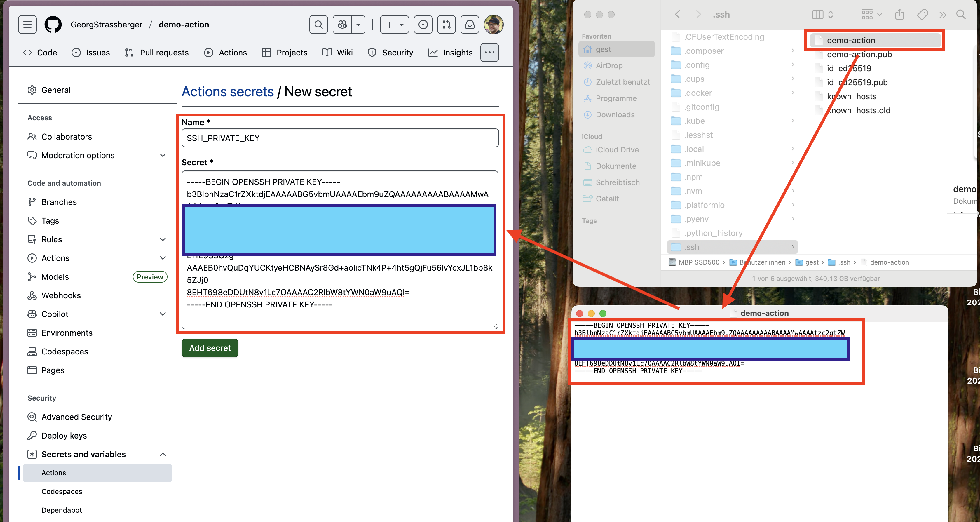980x522 pixels.
Task: Click the Share icon in the Finder toolbar
Action: [900, 15]
